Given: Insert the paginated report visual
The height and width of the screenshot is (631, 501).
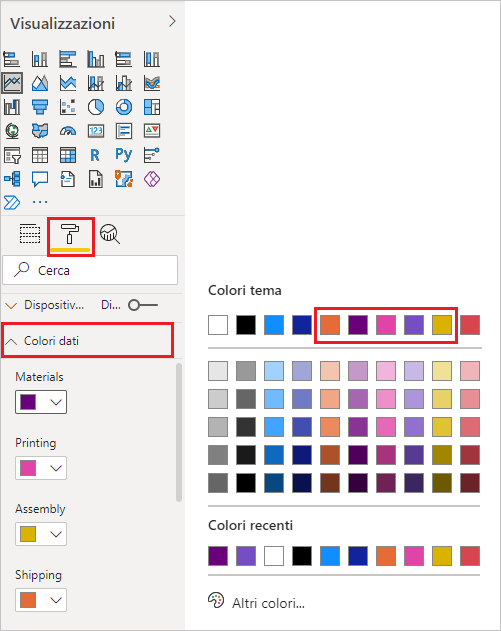Looking at the screenshot, I should point(96,179).
